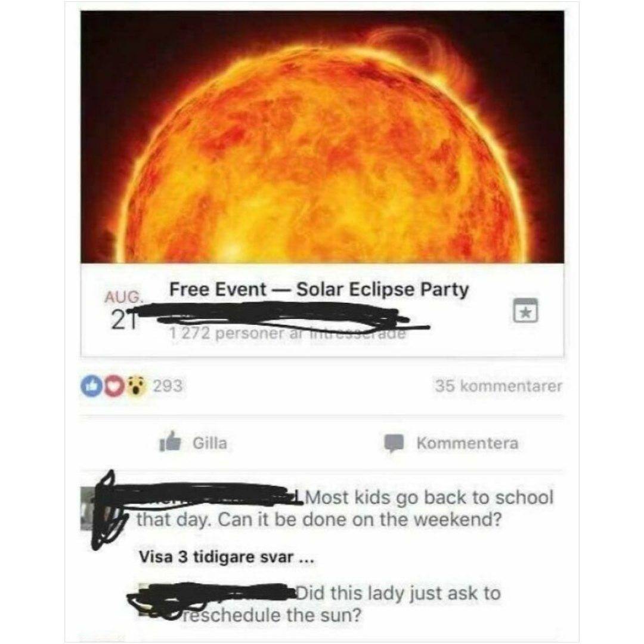644x644 pixels.
Task: Click the thumbs-up icon beside Gilla
Action: (x=170, y=441)
